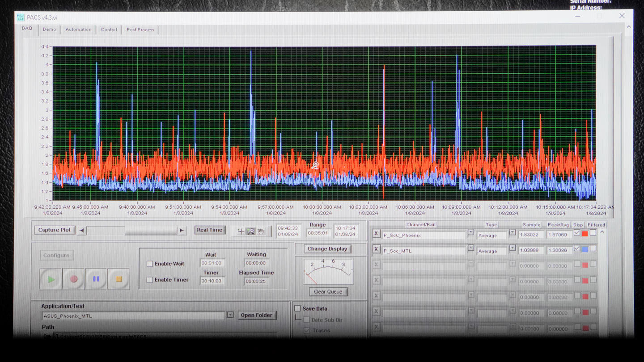Click the Real Time button
The height and width of the screenshot is (362, 644).
(209, 230)
